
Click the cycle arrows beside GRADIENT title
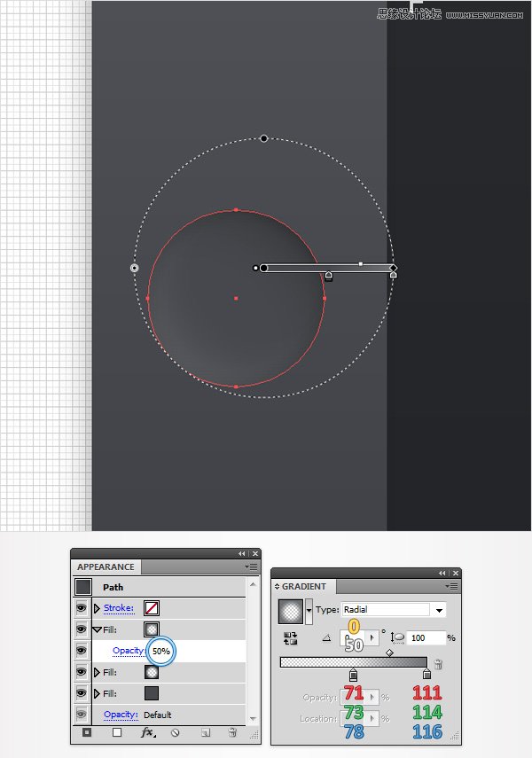pos(278,586)
